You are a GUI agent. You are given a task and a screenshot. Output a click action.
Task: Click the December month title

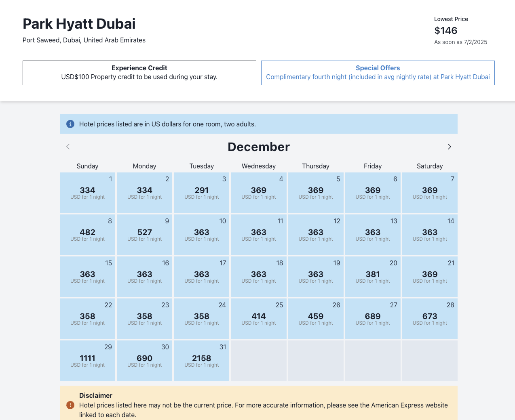click(x=258, y=147)
